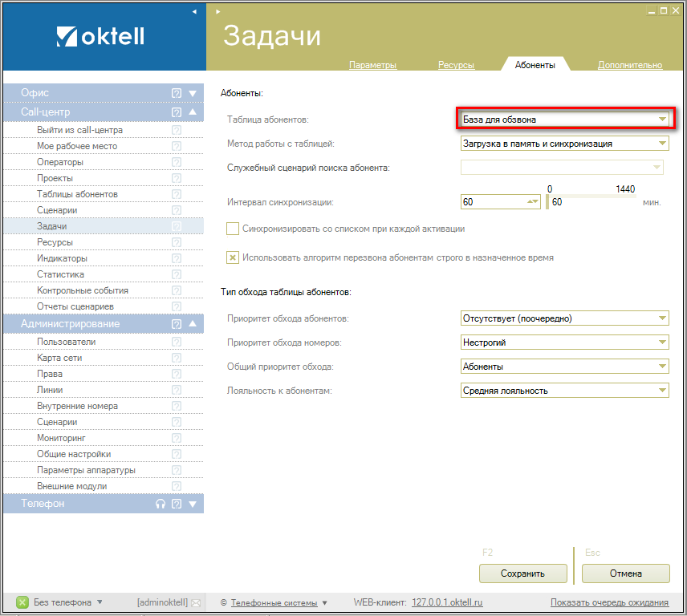Open the Телефонные системы link
This screenshot has width=687, height=616.
(x=274, y=603)
